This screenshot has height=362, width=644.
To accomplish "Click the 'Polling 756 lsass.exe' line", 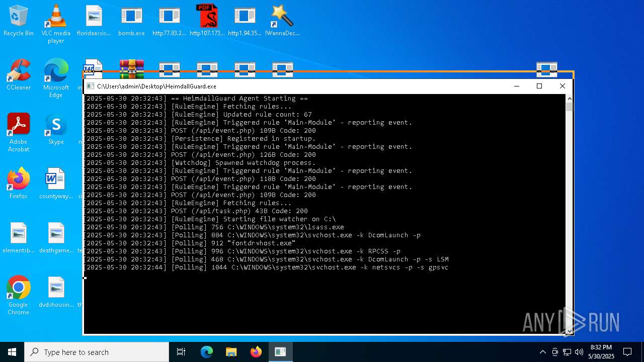I will click(214, 227).
